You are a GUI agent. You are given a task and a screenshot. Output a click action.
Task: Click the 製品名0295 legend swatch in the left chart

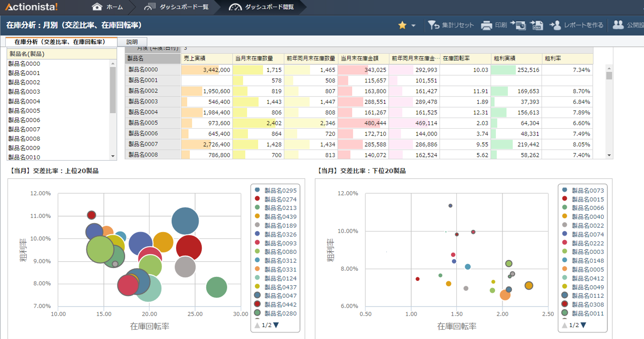[257, 190]
